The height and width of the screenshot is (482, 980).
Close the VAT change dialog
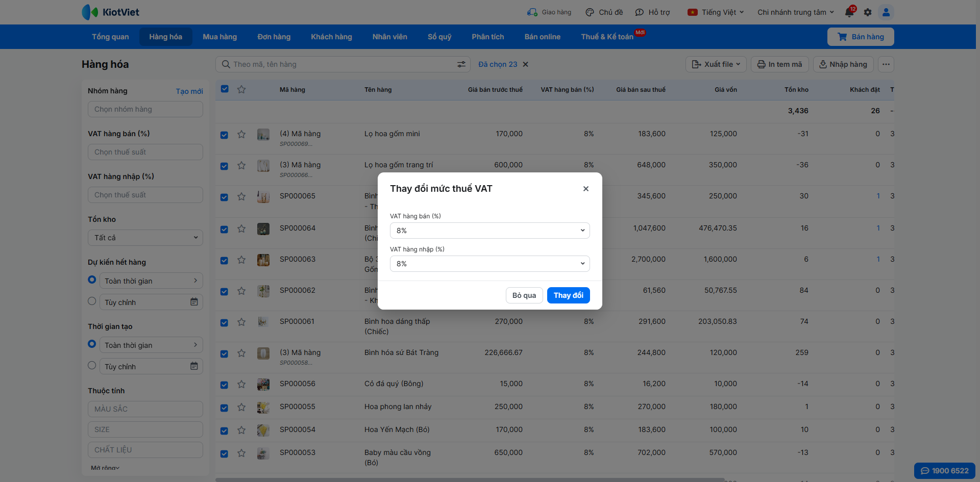click(586, 189)
